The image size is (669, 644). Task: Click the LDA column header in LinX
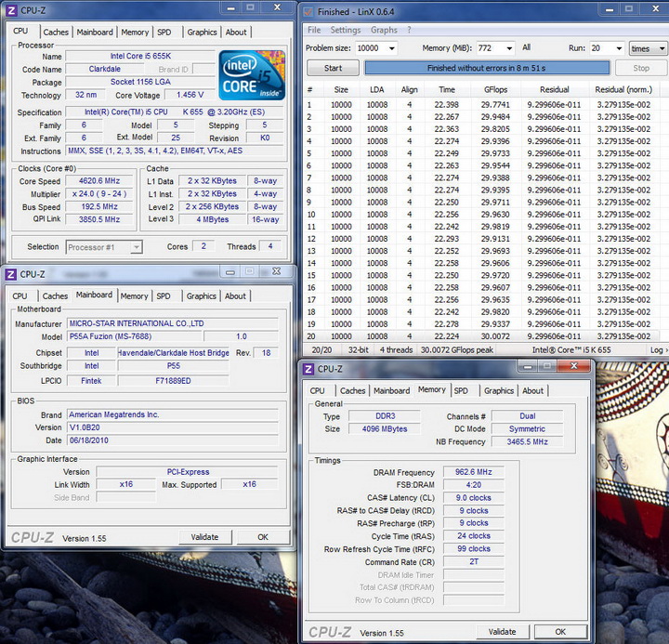[376, 89]
